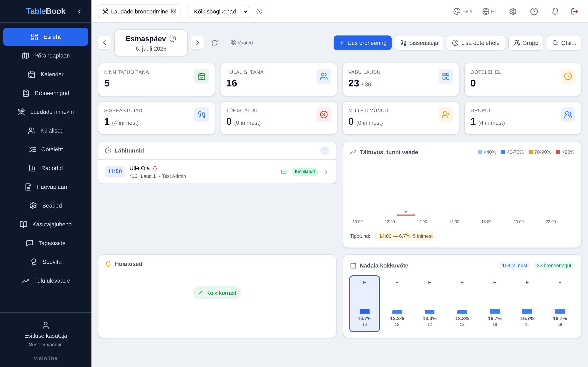
Task: Open Põrandaplaan in the sidebar
Action: pos(46,56)
